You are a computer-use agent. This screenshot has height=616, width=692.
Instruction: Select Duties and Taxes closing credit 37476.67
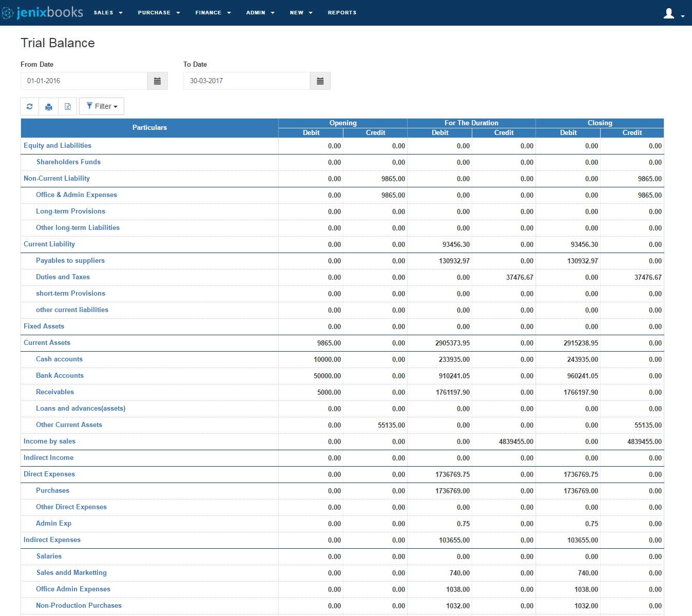pos(648,277)
